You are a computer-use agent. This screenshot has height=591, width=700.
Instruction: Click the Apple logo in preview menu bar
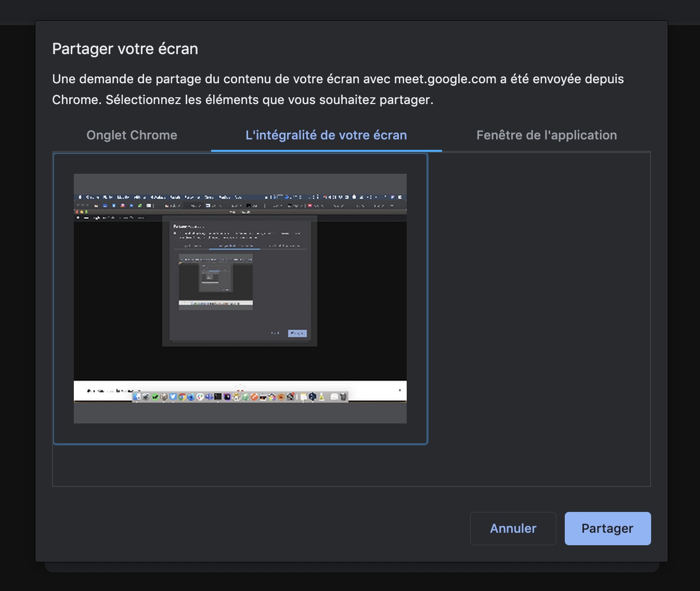[x=80, y=198]
